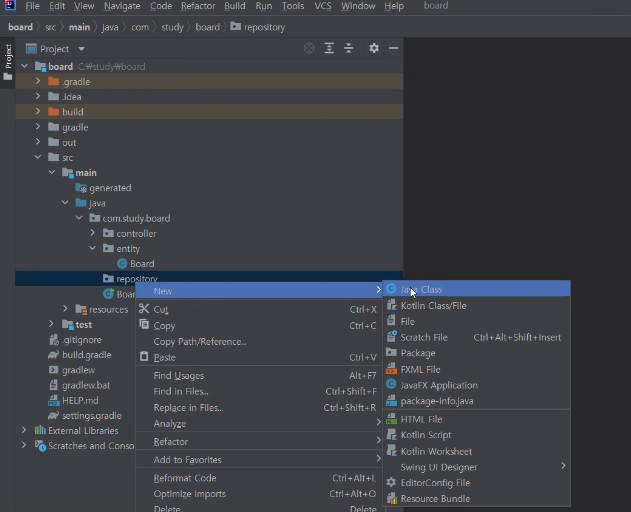
Task: Click the Board class icon under entity
Action: (x=122, y=264)
